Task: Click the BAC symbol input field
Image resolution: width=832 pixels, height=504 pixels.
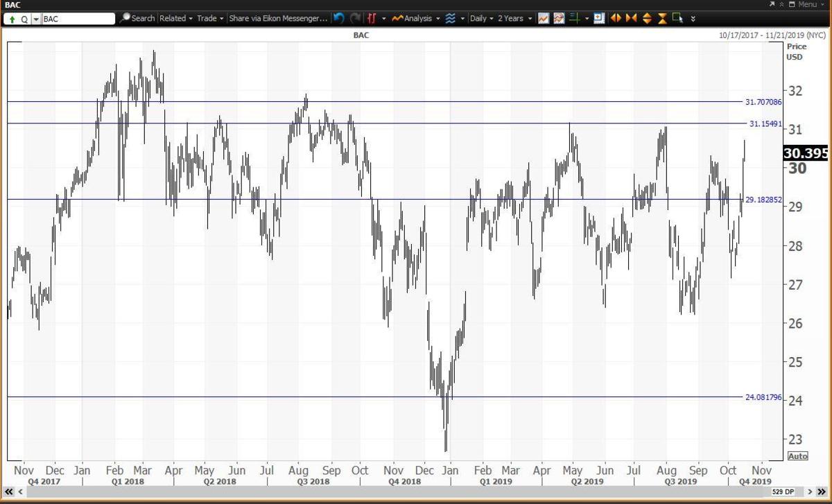Action: pyautogui.click(x=78, y=19)
